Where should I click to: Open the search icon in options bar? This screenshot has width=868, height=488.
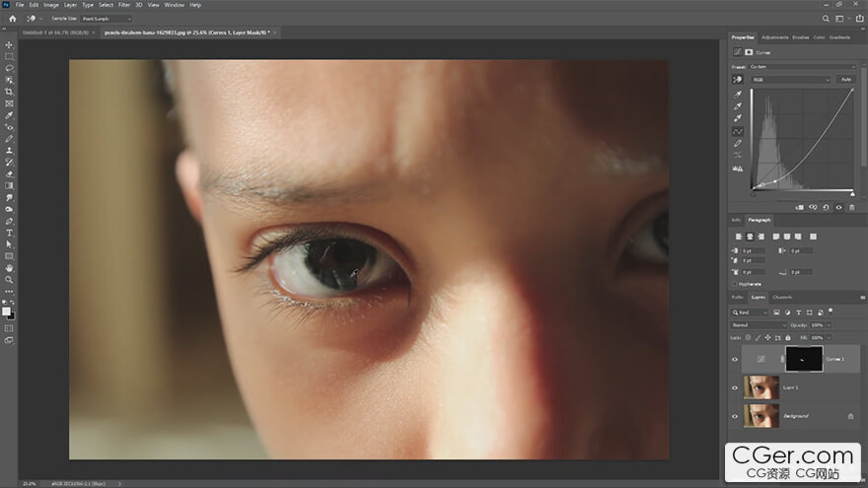click(x=826, y=19)
